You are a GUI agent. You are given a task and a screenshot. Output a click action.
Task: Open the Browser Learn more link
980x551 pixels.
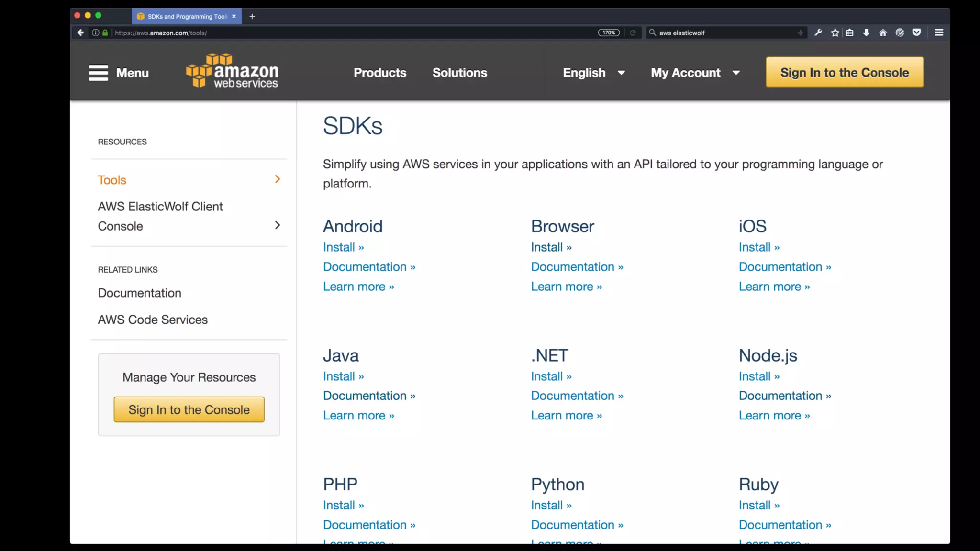(567, 287)
